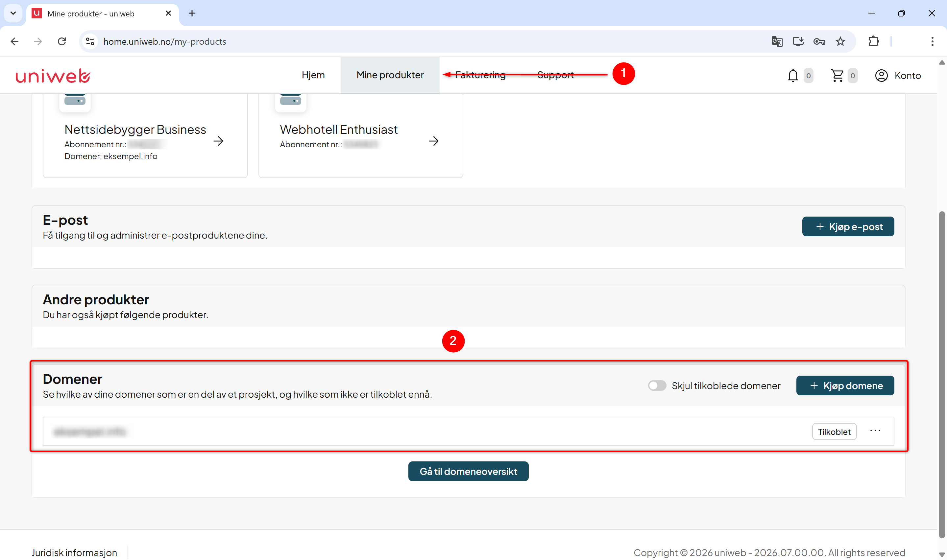Restore down the browser window
Screen dimensions: 947x560
point(901,13)
